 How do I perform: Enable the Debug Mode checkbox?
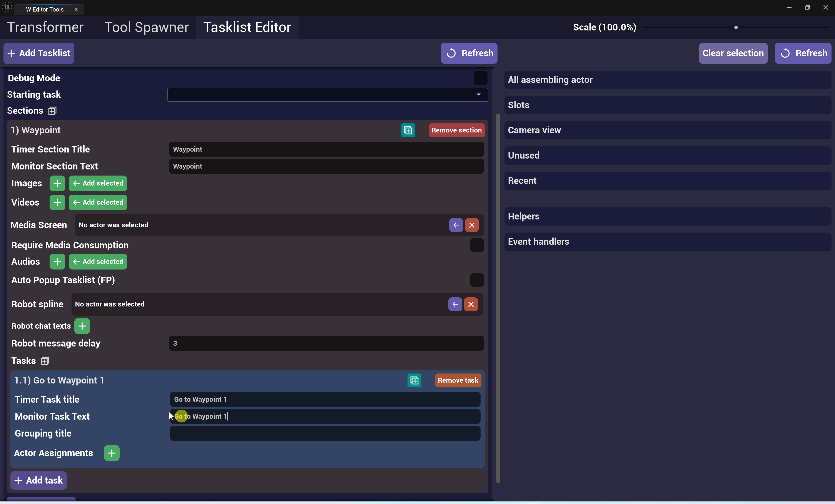click(480, 78)
